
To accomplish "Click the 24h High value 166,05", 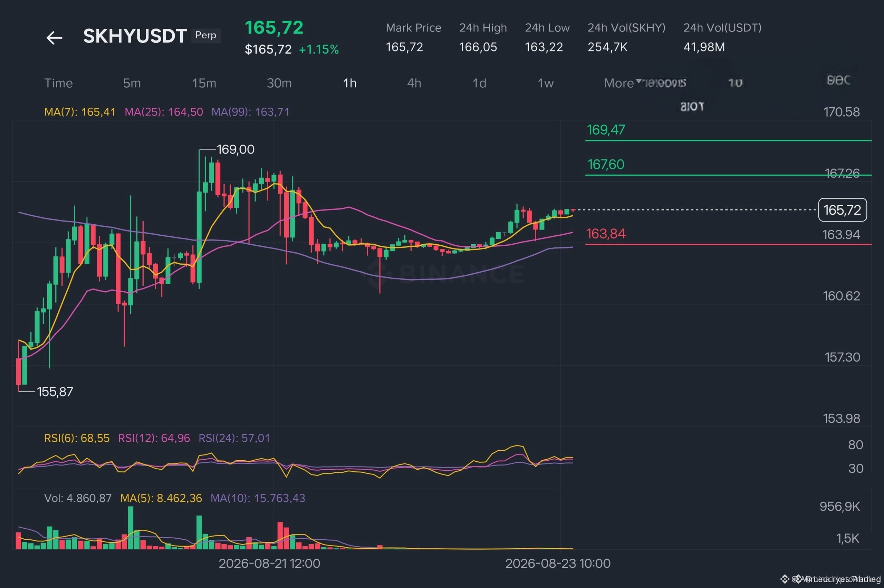I will pos(478,47).
